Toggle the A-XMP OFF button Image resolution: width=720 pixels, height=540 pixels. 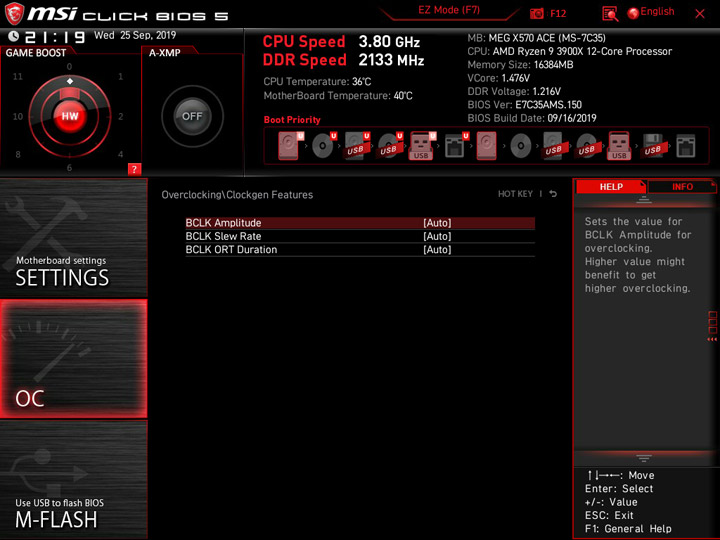[192, 116]
